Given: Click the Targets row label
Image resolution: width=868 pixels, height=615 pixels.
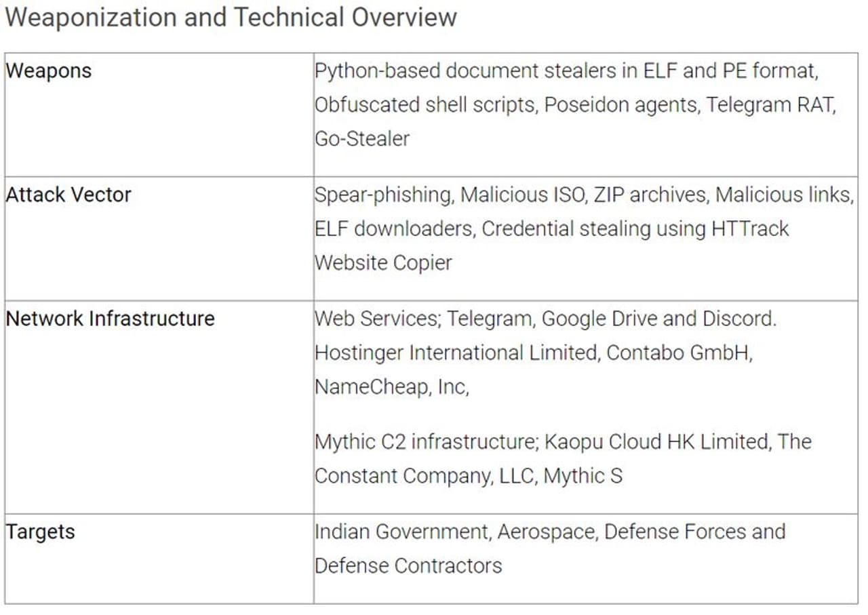Looking at the screenshot, I should (40, 532).
